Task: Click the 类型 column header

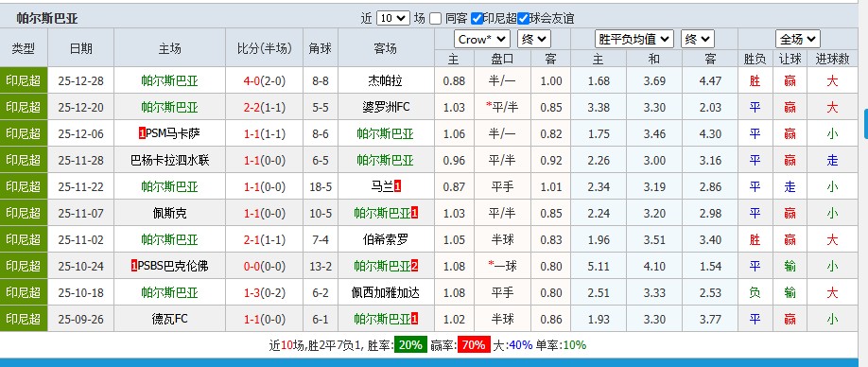Action: click(x=24, y=48)
